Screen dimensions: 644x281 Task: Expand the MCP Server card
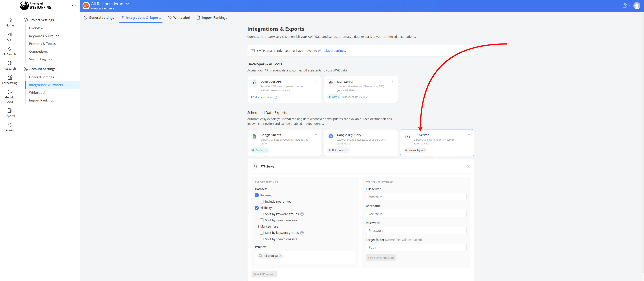(x=392, y=81)
